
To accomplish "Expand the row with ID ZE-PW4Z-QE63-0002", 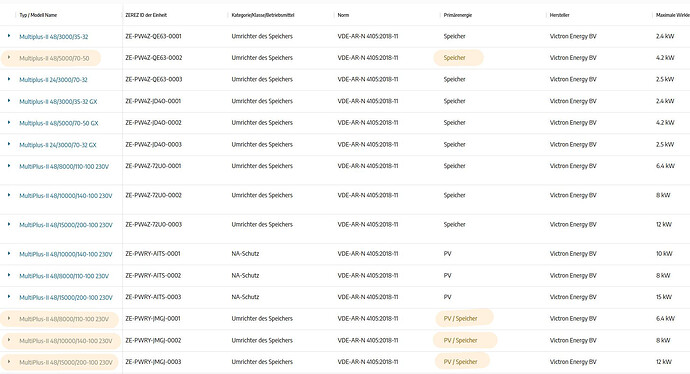I will point(9,57).
